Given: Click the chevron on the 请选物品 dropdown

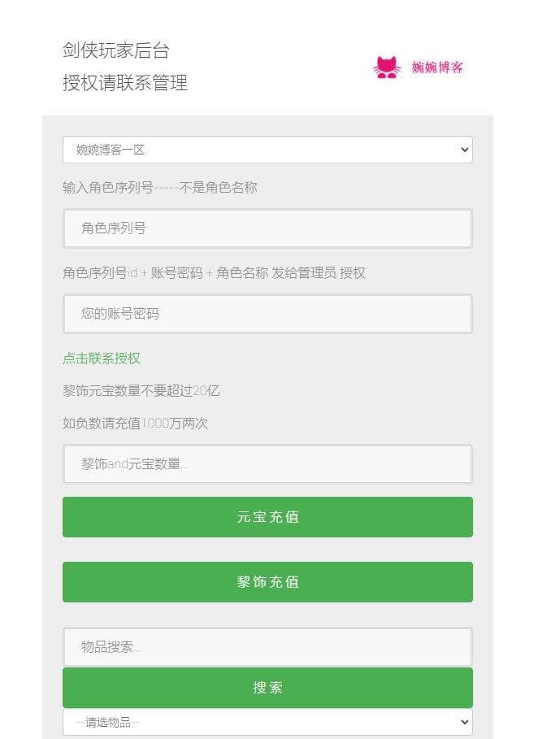Looking at the screenshot, I should (x=462, y=722).
